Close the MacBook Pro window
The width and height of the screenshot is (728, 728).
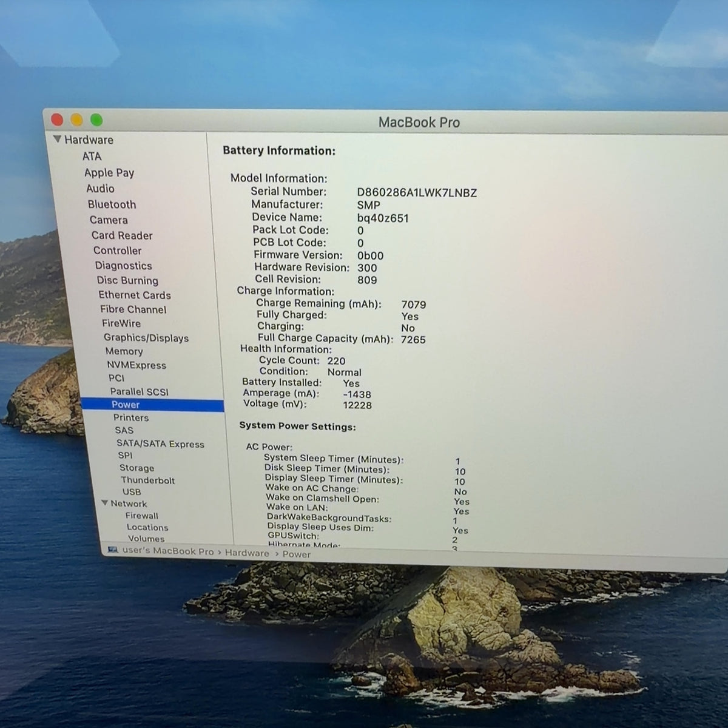pos(58,120)
